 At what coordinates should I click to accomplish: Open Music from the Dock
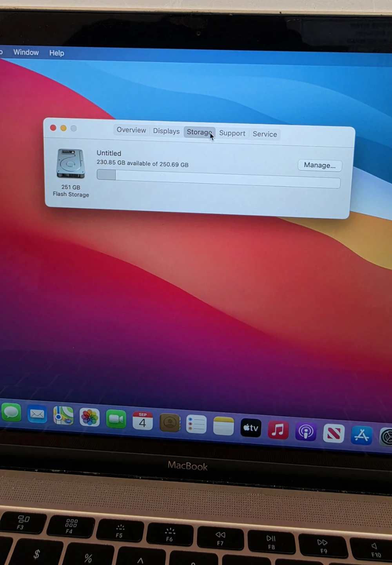pyautogui.click(x=278, y=430)
